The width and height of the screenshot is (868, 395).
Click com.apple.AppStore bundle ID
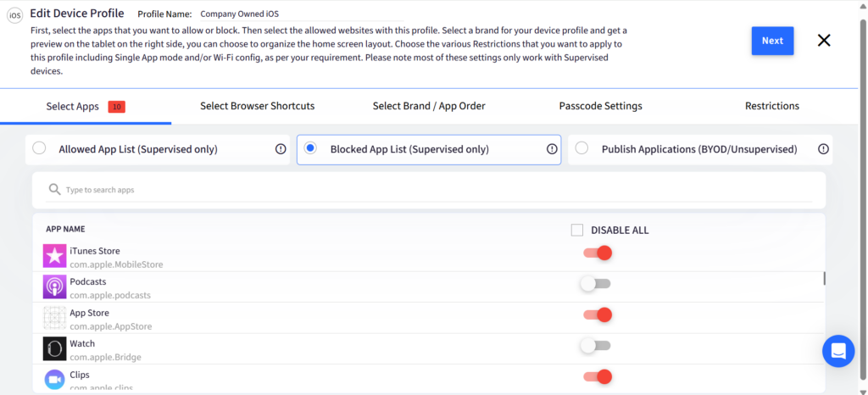click(111, 326)
